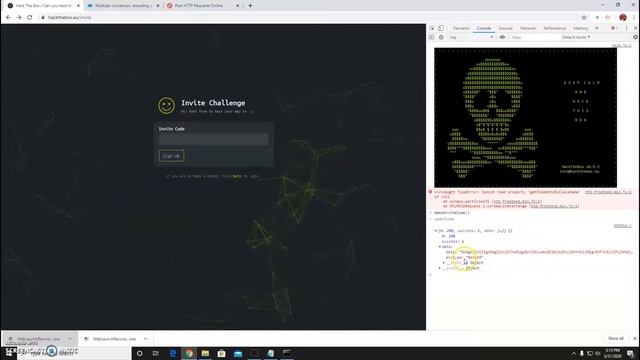The image size is (640, 360).
Task: Switch to the Sources DevTools tab
Action: pos(505,28)
